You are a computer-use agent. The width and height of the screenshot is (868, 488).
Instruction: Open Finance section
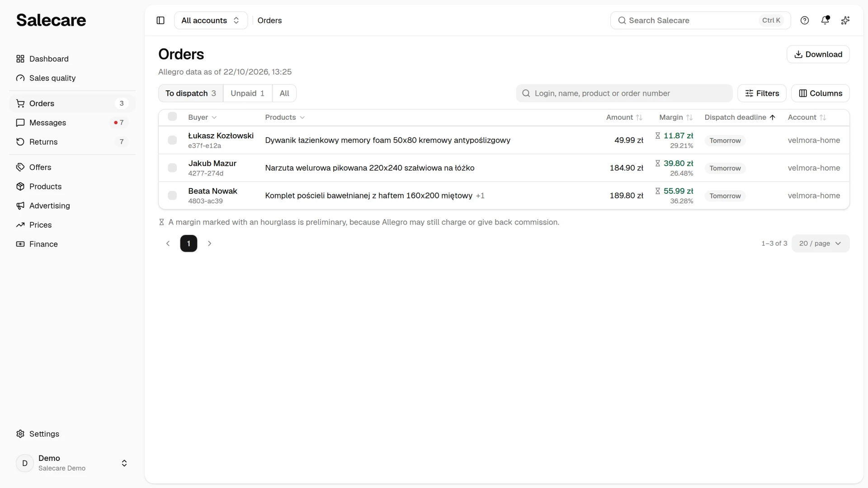(72, 244)
